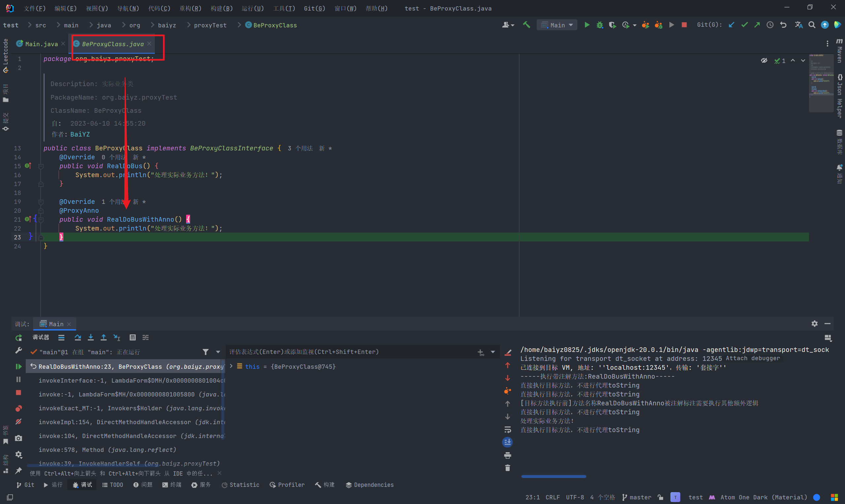Viewport: 845px width, 504px height.
Task: Toggle Pin Tab icon in debug panel
Action: click(x=19, y=470)
